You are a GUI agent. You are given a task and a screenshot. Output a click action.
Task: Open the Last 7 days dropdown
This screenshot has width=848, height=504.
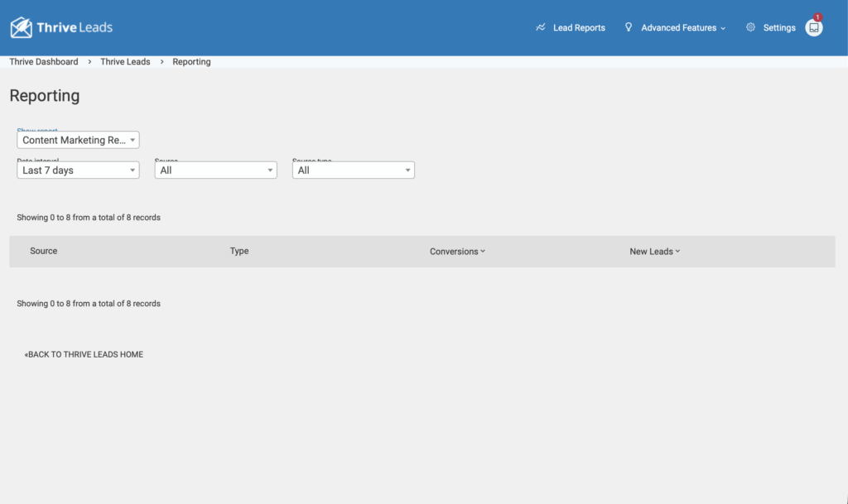pyautogui.click(x=79, y=170)
